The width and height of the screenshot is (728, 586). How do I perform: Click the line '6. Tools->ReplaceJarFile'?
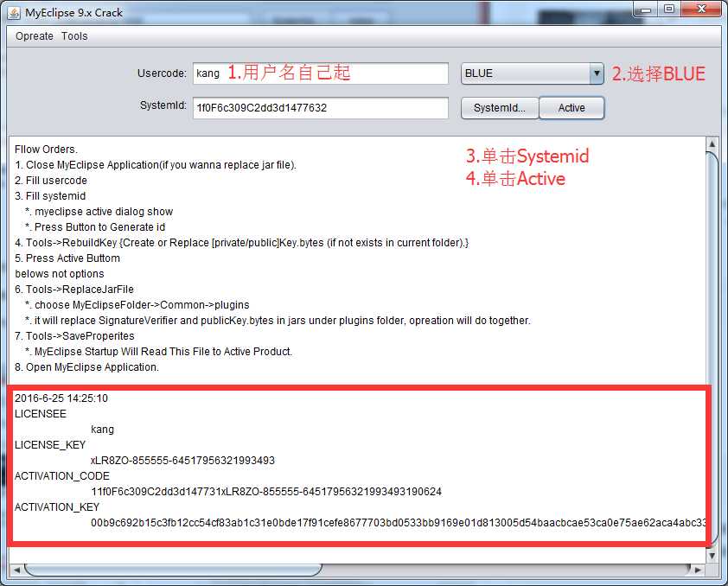(74, 289)
